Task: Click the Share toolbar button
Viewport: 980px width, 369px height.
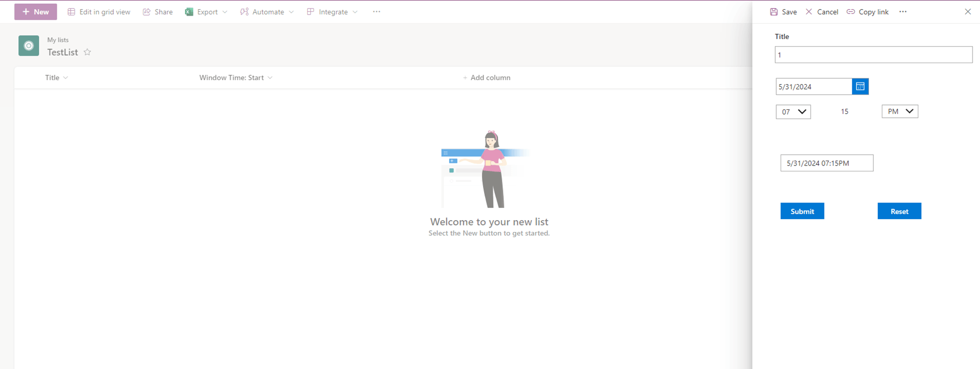Action: point(158,12)
